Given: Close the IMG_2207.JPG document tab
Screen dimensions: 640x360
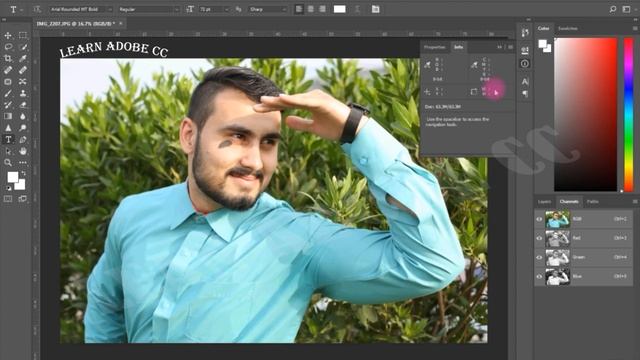Looking at the screenshot, I should coord(121,24).
